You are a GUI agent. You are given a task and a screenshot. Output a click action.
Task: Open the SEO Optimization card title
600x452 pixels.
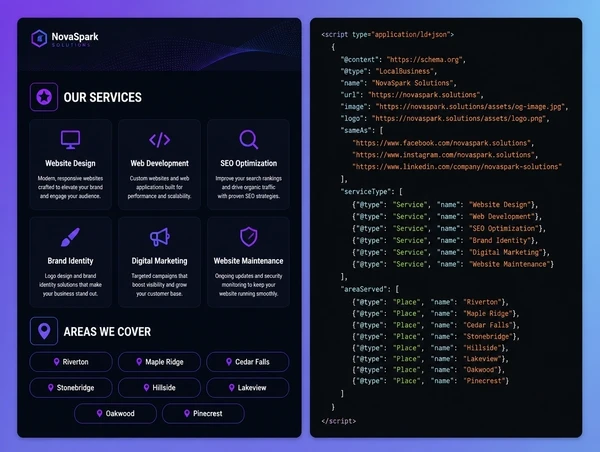pyautogui.click(x=249, y=163)
